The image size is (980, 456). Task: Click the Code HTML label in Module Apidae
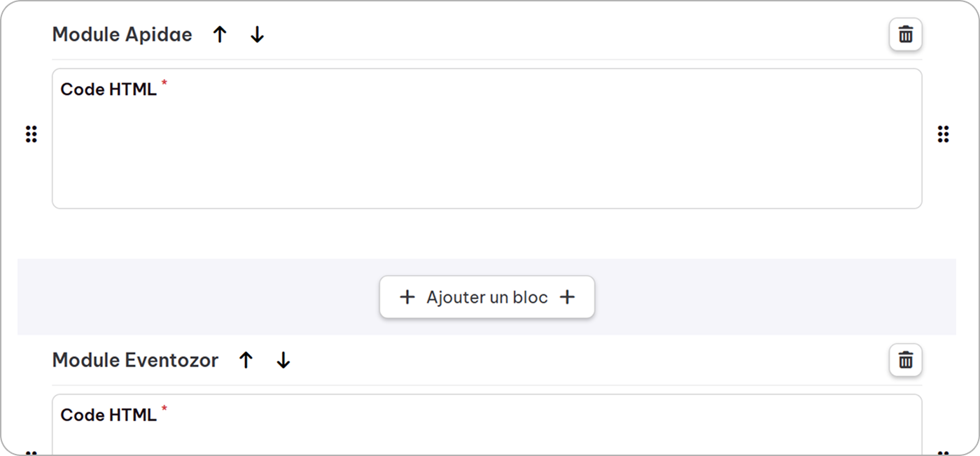tap(108, 90)
